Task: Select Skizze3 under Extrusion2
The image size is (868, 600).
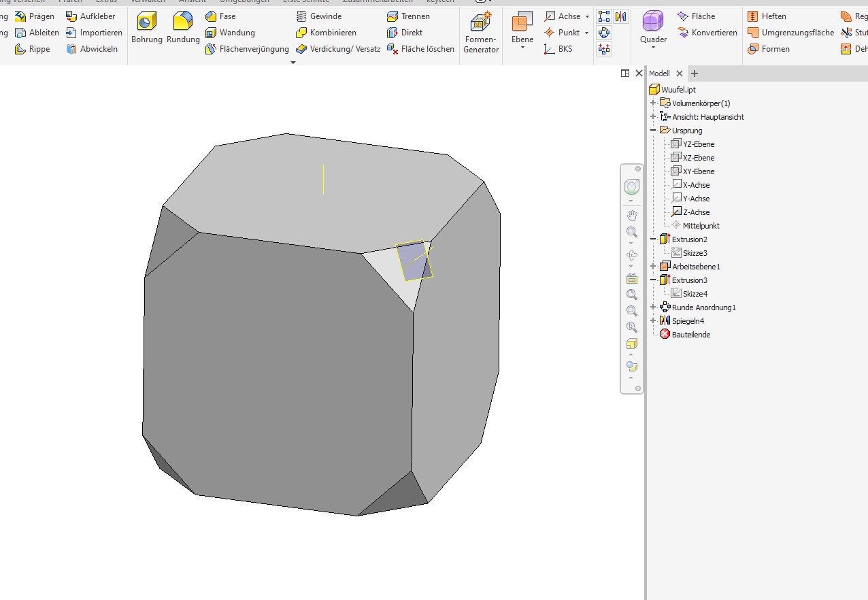Action: pyautogui.click(x=689, y=253)
